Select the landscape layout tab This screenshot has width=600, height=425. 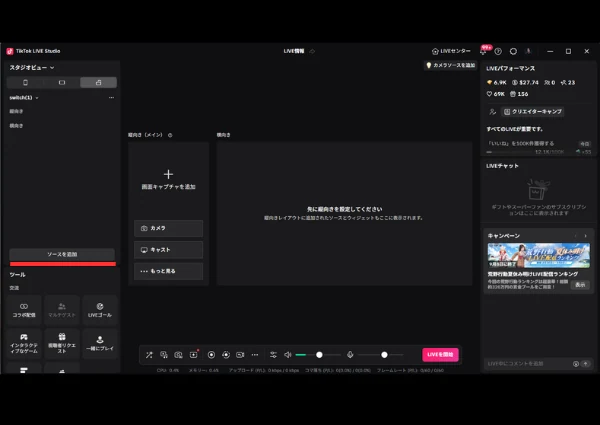62,83
